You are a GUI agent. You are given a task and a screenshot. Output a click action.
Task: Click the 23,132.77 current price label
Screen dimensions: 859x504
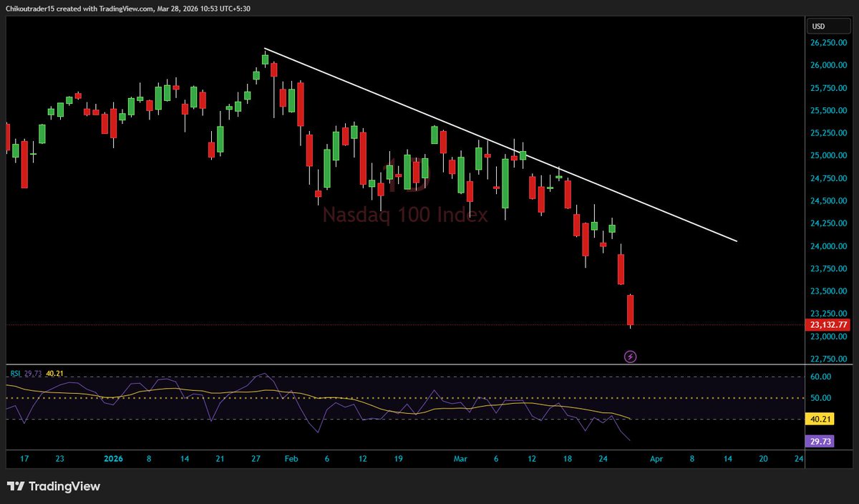(x=830, y=324)
